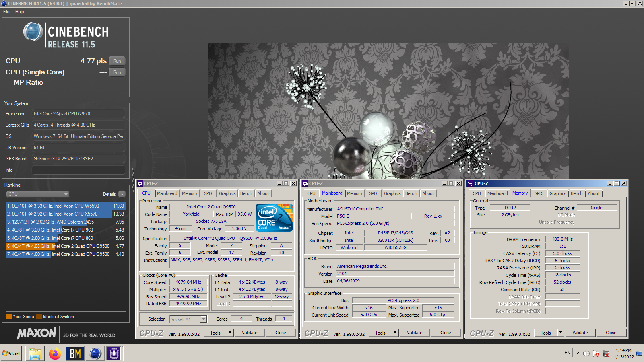This screenshot has width=644, height=362.
Task: Open the network status tray icon
Action: pos(606,354)
